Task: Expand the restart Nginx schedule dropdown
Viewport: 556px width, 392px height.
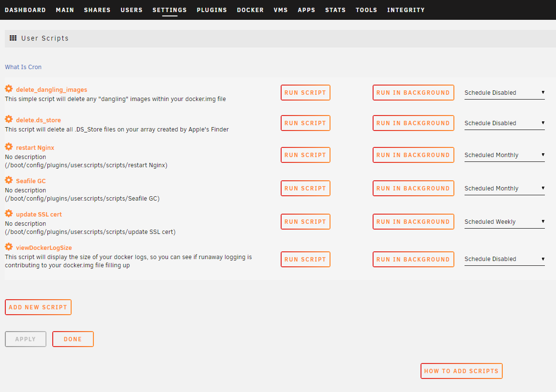Action: click(x=504, y=155)
